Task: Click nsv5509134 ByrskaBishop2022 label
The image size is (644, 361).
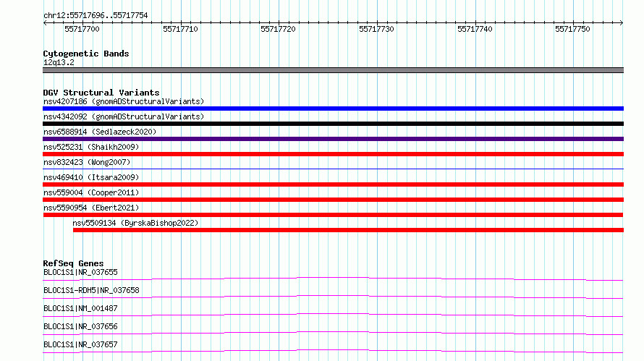Action: tap(135, 223)
